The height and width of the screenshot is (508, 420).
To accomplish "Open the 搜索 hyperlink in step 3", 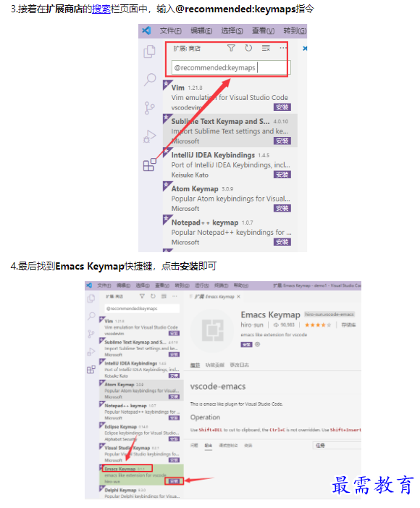I will click(101, 9).
